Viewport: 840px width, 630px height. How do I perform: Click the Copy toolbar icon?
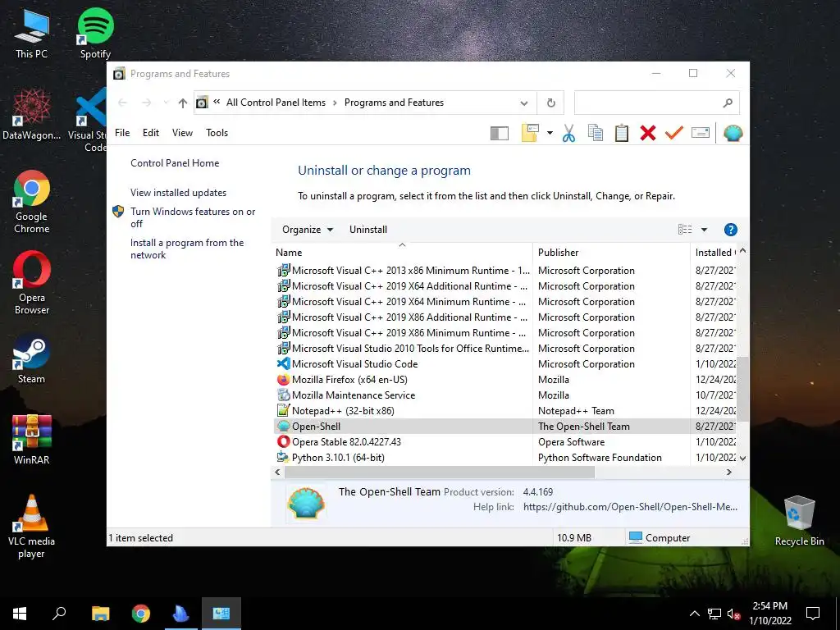coord(596,133)
